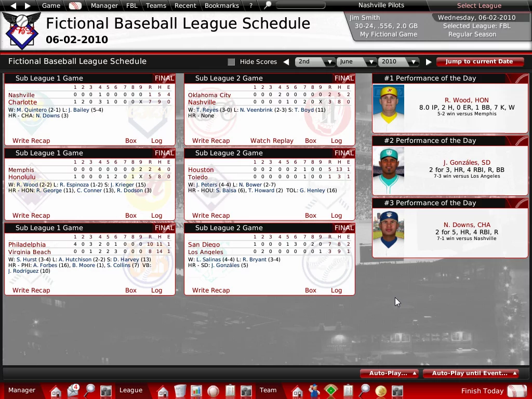Write Recap for Philadelphia at Virginia Beach
This screenshot has height=399, width=532.
pos(31,290)
